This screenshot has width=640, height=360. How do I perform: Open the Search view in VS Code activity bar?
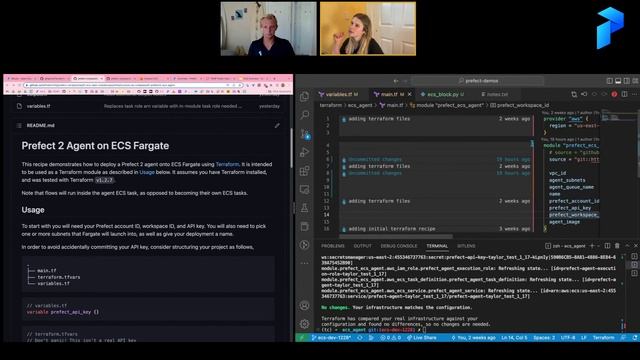pyautogui.click(x=304, y=115)
